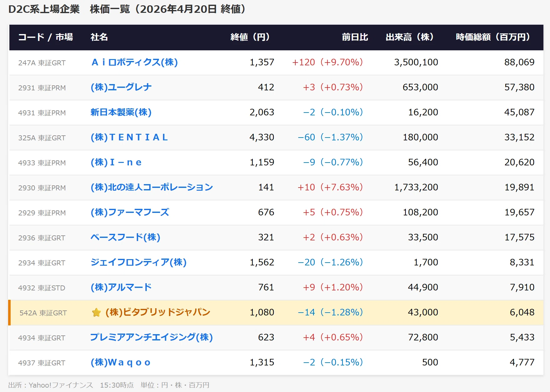Click the volume value 500
550x392 pixels.
pos(430,362)
